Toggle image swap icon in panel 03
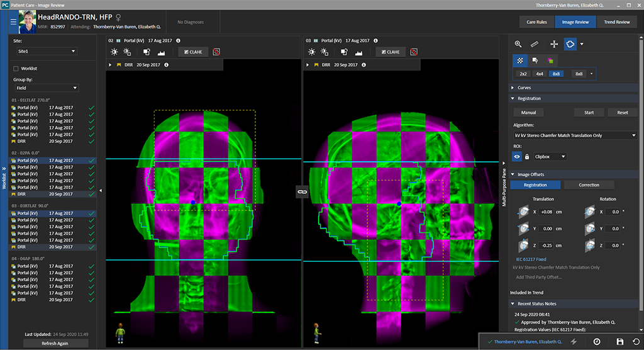This screenshot has height=350, width=644. pyautogui.click(x=344, y=52)
